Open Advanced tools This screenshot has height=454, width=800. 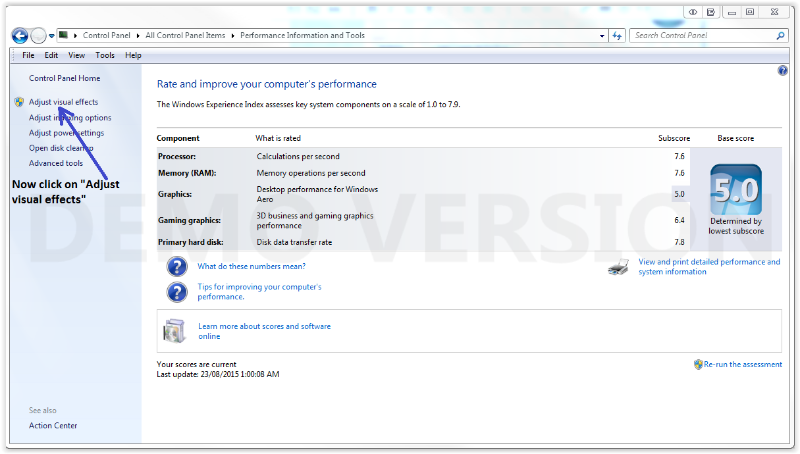point(56,163)
